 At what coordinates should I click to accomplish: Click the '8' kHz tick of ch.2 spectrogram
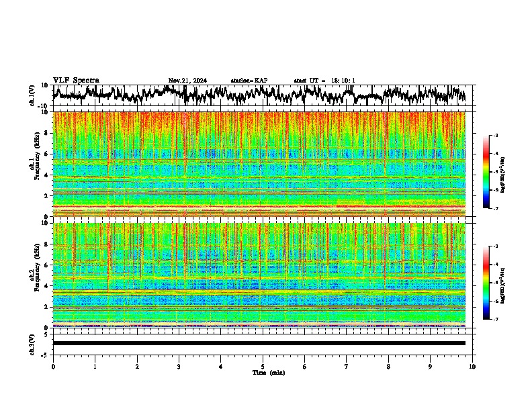pyautogui.click(x=46, y=244)
